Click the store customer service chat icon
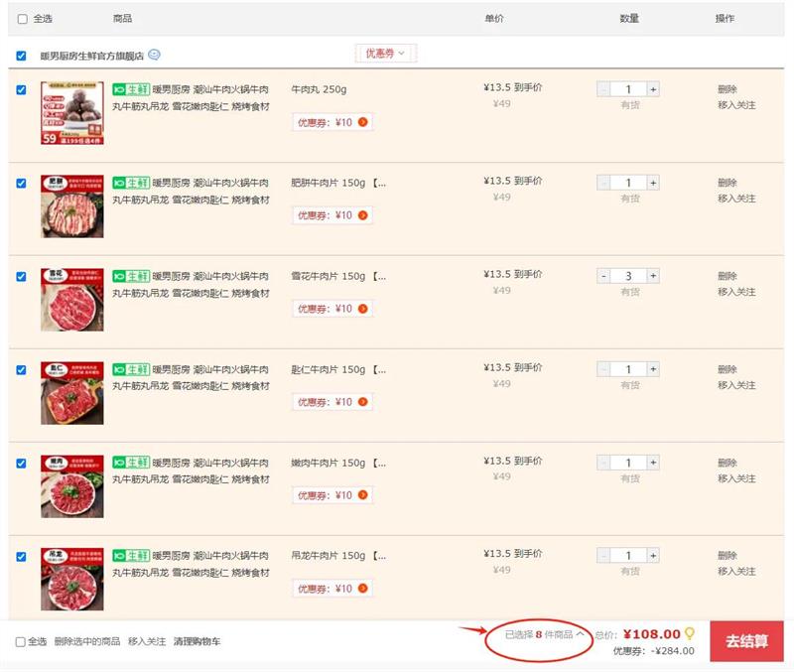Image resolution: width=794 pixels, height=672 pixels. (154, 56)
